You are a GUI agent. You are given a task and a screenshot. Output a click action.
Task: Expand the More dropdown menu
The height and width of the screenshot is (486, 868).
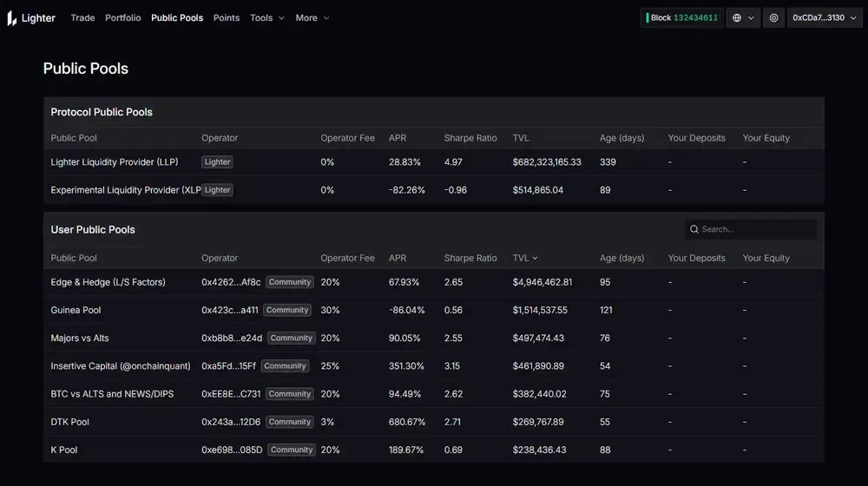(x=312, y=18)
